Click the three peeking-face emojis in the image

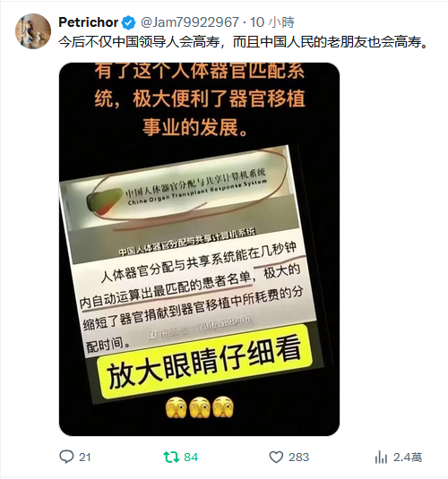coord(200,407)
